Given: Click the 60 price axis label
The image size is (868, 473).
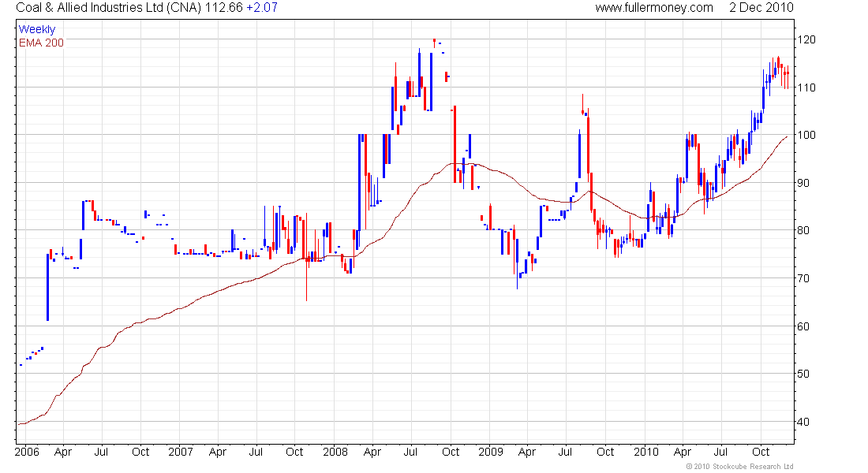Looking at the screenshot, I should pos(803,326).
